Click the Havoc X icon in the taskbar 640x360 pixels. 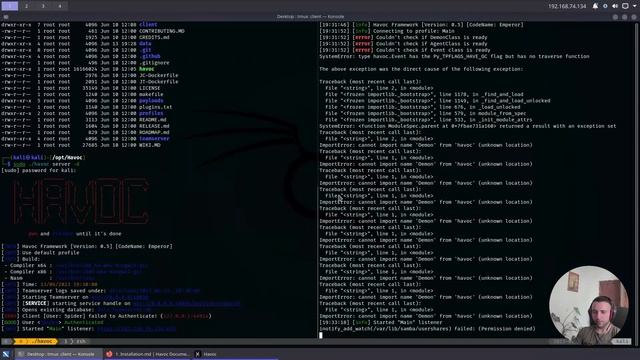198,354
